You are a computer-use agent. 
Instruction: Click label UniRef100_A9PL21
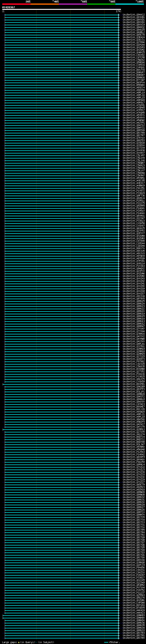coord(134,414)
